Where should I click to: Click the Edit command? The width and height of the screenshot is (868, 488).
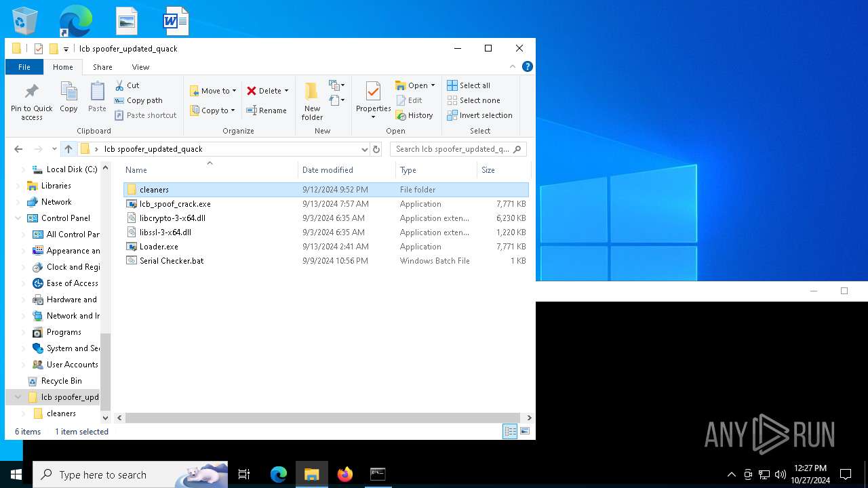click(x=410, y=100)
